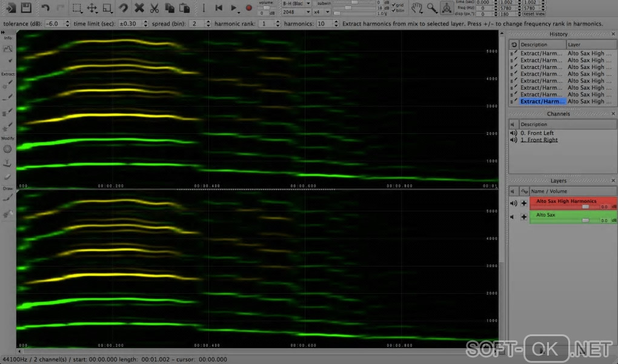Click the Cut scissors icon
This screenshot has height=364, width=618.
[154, 8]
